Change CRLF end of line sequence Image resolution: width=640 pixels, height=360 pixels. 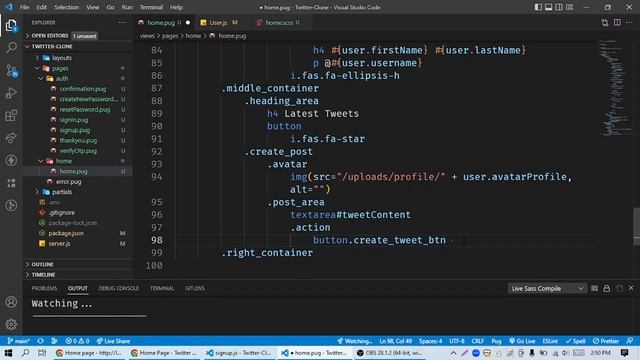coord(478,341)
